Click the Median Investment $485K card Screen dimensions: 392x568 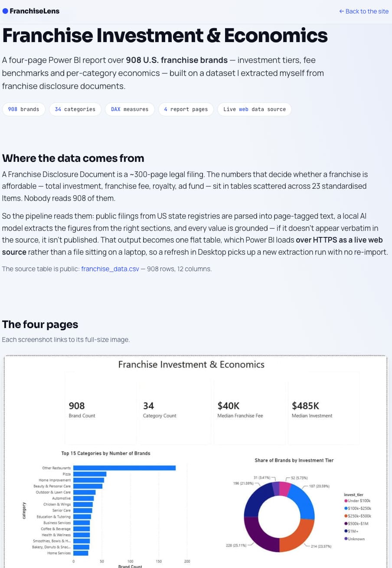point(323,409)
